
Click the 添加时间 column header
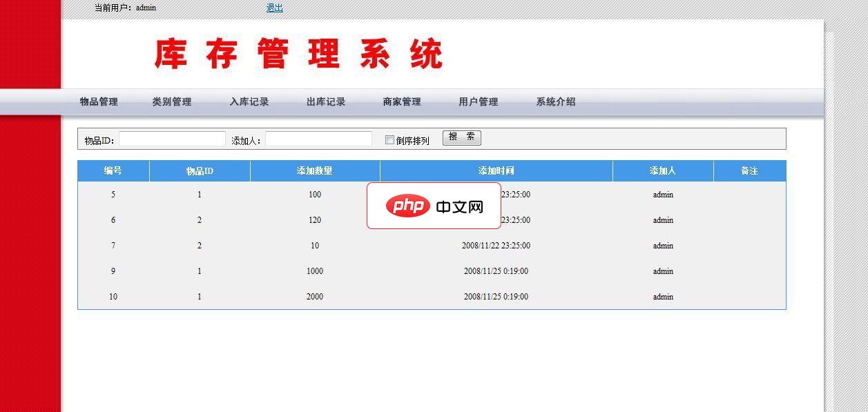[x=495, y=170]
